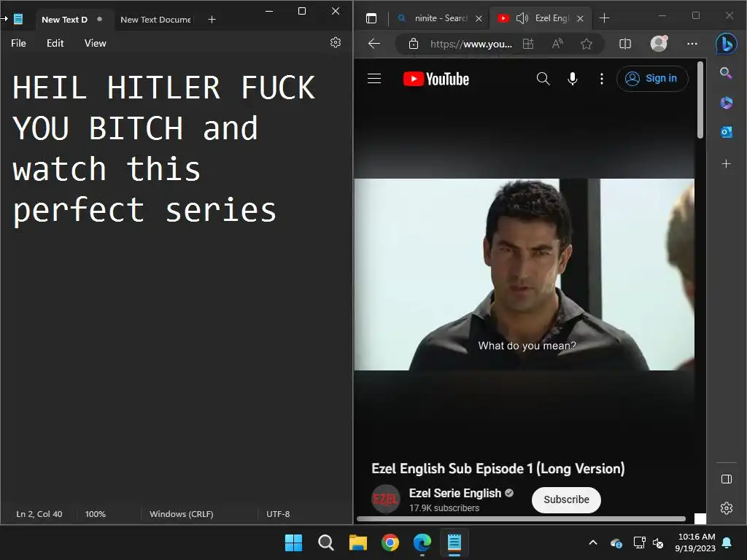
Task: Open Ezel Serie English channel avatar
Action: (x=385, y=499)
